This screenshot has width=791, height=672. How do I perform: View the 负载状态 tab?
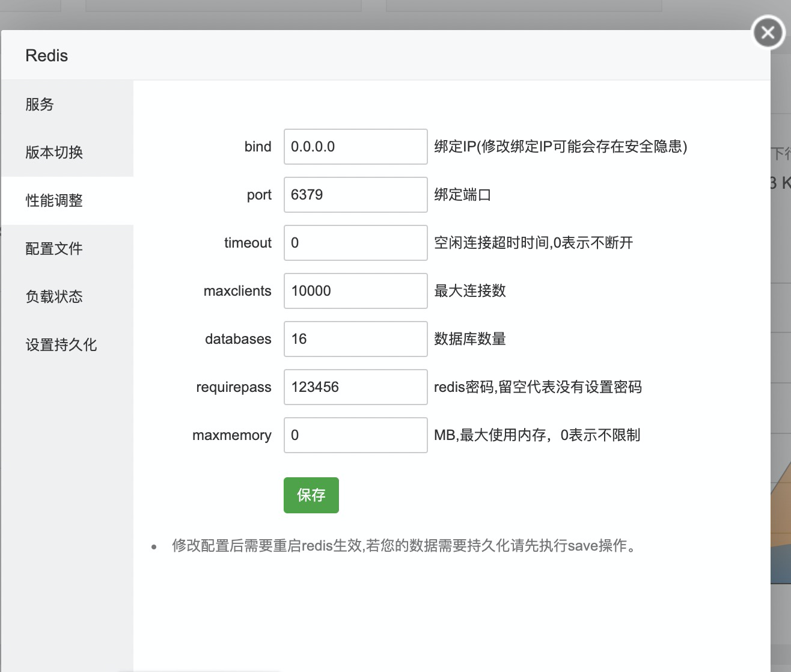(67, 297)
